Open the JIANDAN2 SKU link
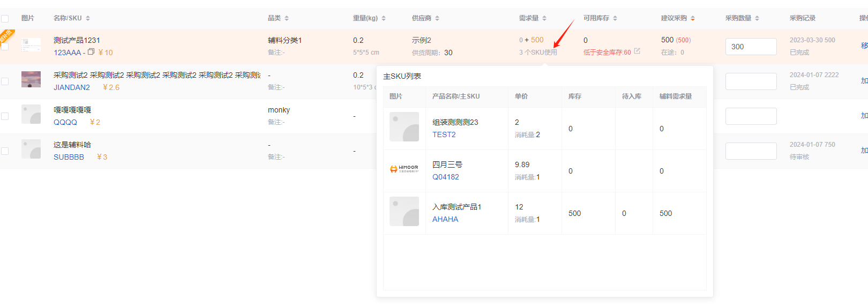This screenshot has width=868, height=307. 72,87
